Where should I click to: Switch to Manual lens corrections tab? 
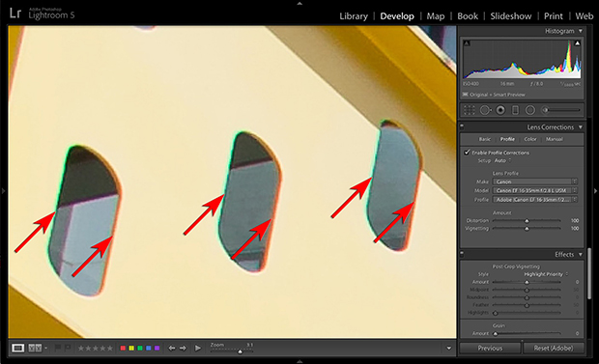click(555, 139)
